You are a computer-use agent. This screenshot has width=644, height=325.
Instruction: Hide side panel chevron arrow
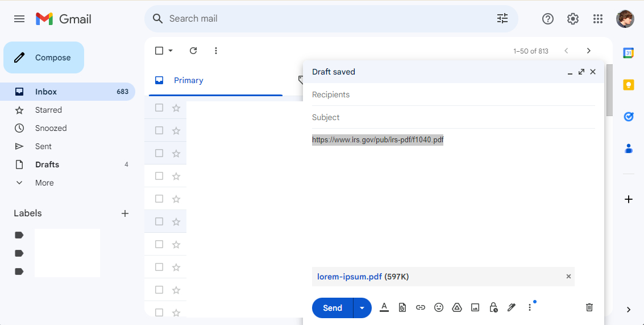tap(629, 310)
